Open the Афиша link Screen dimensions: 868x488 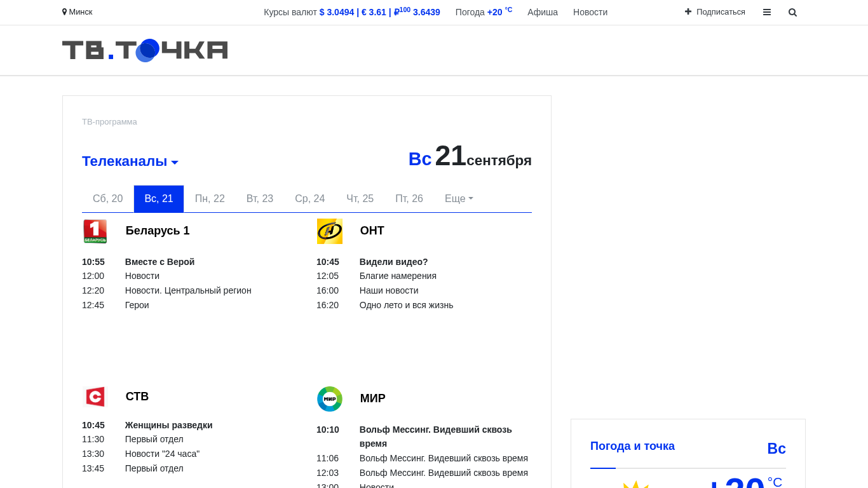[542, 12]
